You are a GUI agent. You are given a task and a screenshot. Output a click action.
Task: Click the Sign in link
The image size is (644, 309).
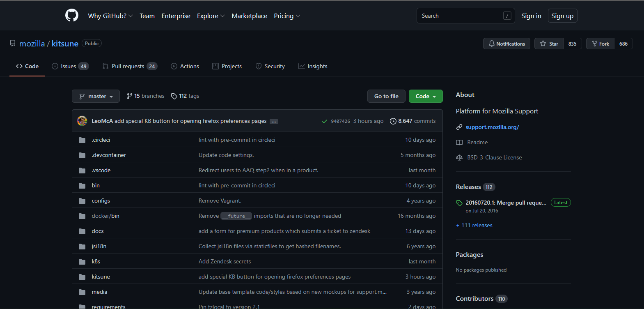531,16
